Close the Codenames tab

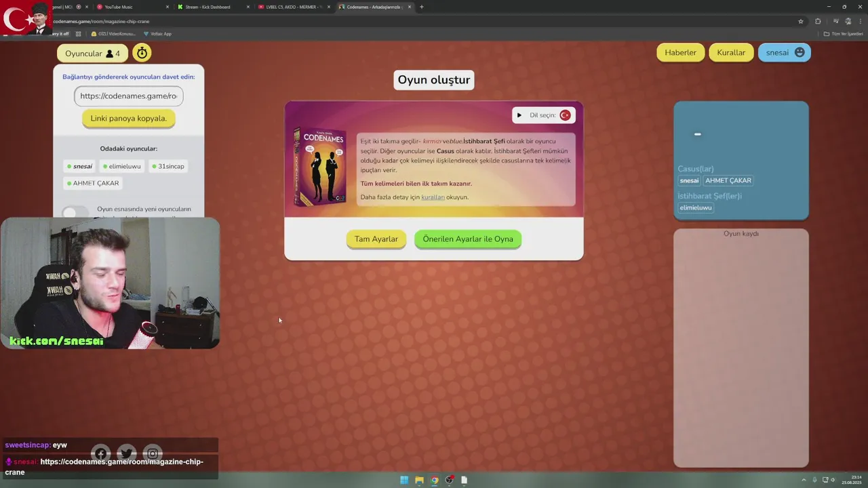point(410,7)
